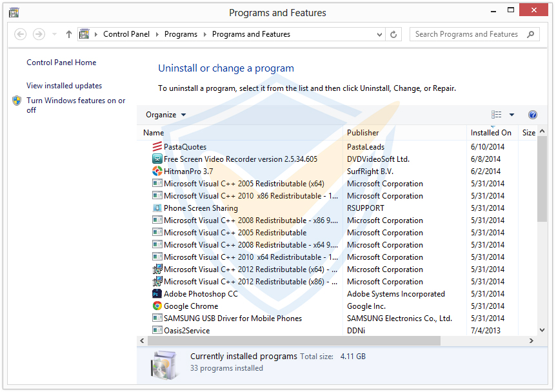Click the Search Programs and Features field
Image resolution: width=556 pixels, height=392 pixels.
coord(467,34)
